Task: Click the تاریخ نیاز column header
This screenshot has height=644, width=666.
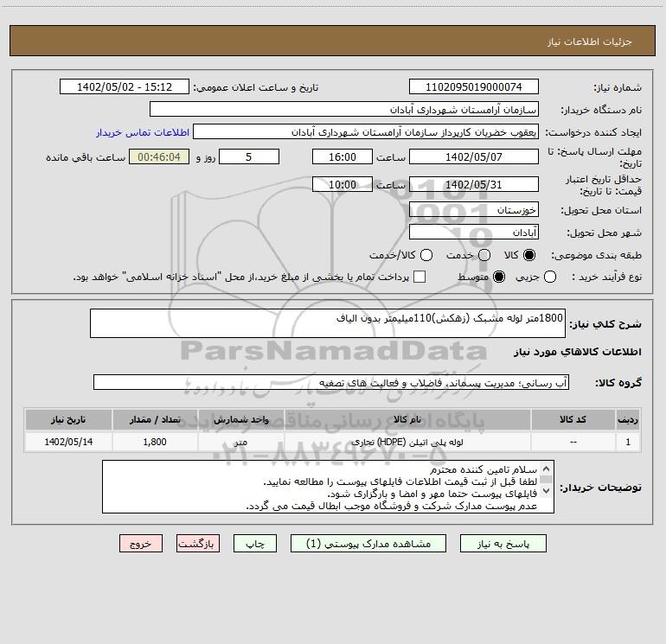Action: tap(68, 420)
